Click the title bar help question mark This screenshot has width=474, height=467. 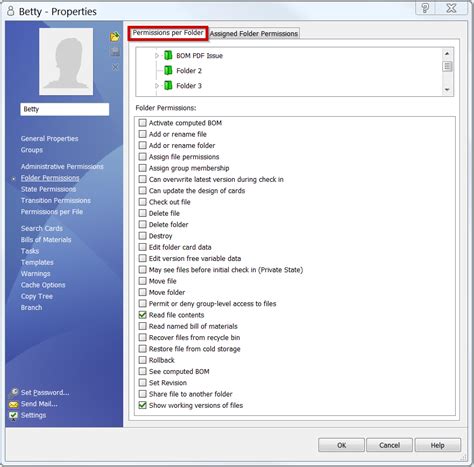point(425,8)
